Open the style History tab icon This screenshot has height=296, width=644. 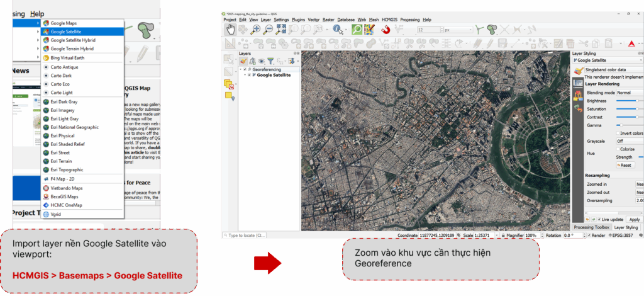pyautogui.click(x=578, y=108)
